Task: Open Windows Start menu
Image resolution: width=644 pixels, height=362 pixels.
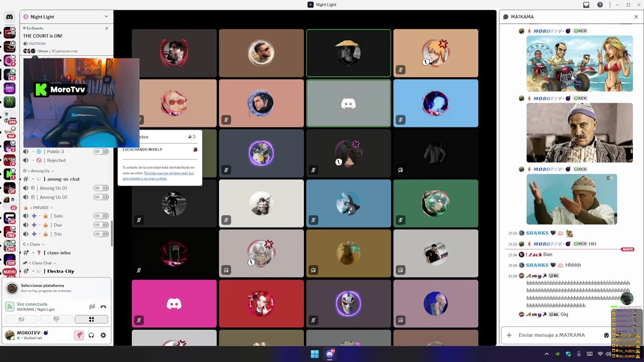Action: pyautogui.click(x=314, y=354)
